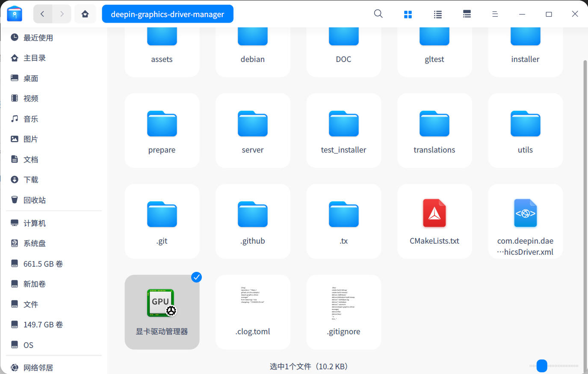Click the home button next to navigation arrows

[85, 14]
